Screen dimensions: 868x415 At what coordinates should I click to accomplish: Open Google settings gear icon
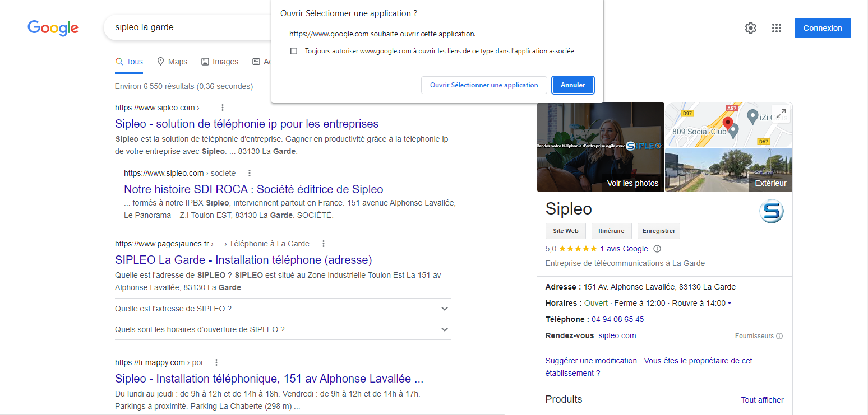pyautogui.click(x=751, y=28)
